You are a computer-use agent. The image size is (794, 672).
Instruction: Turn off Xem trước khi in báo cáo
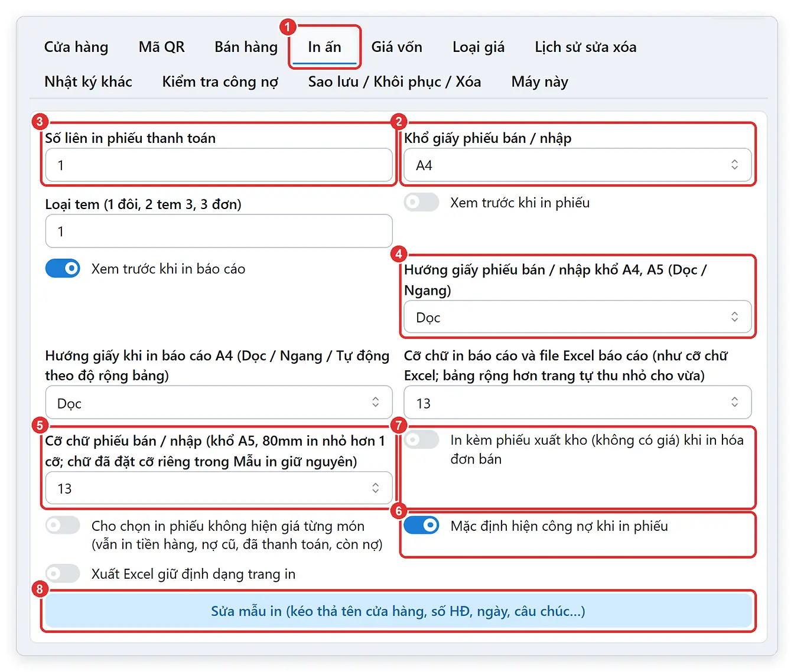pyautogui.click(x=63, y=268)
